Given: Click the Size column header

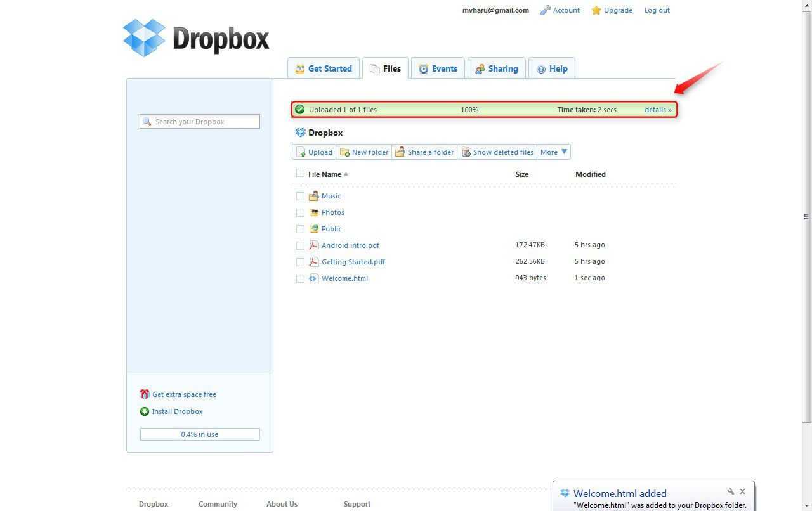Looking at the screenshot, I should point(522,174).
